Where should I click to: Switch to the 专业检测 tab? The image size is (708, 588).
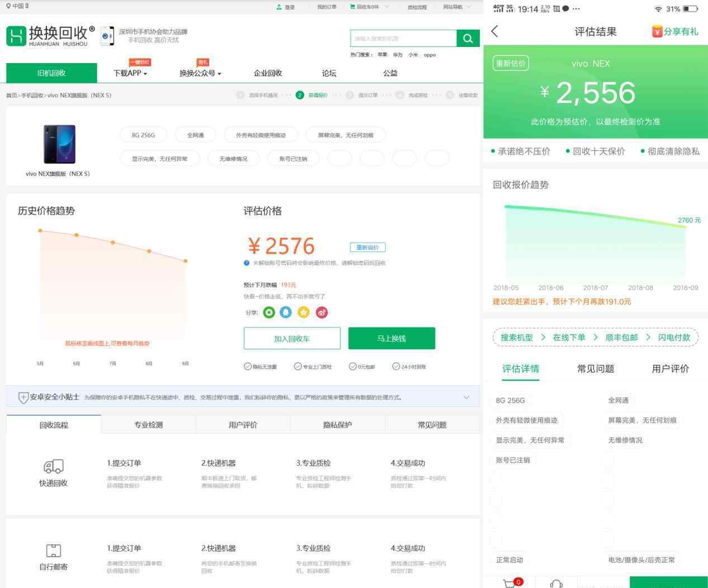(x=149, y=425)
